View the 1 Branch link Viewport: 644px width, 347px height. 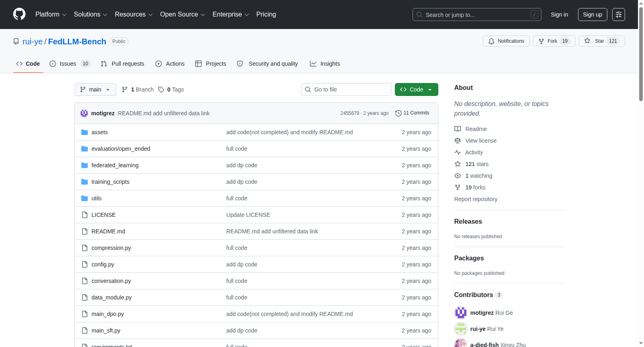point(138,89)
